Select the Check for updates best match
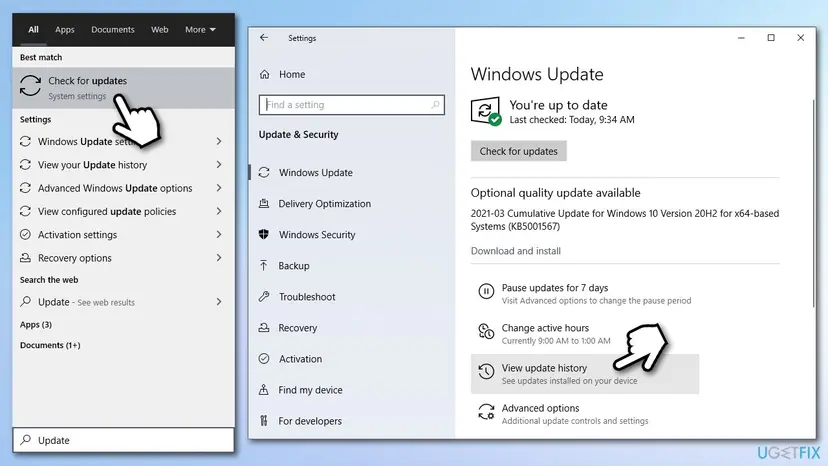The height and width of the screenshot is (466, 828). click(124, 88)
